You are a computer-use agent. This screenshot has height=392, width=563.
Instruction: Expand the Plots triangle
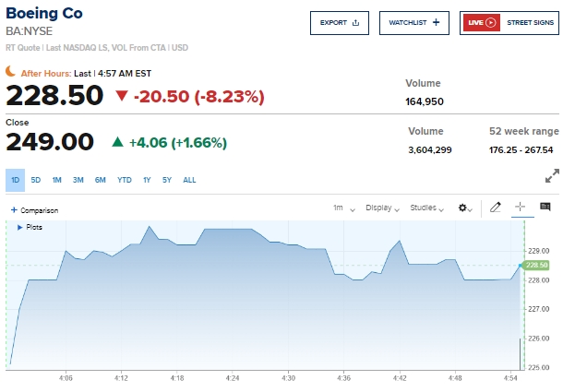(19, 227)
